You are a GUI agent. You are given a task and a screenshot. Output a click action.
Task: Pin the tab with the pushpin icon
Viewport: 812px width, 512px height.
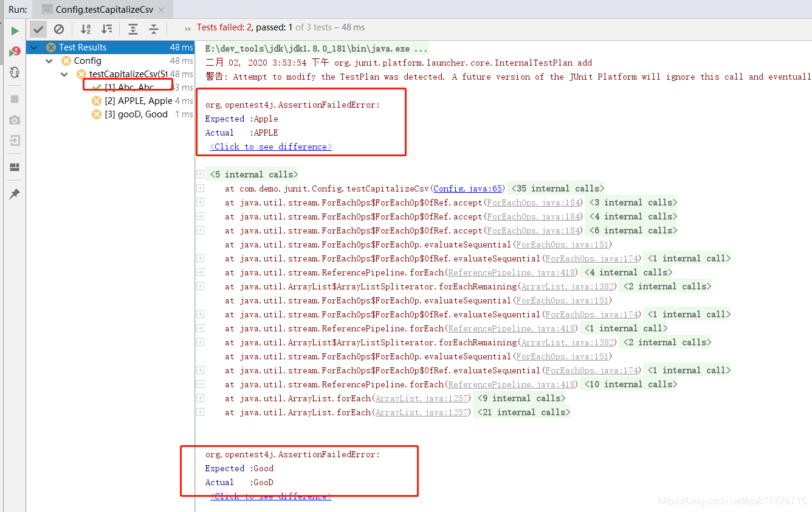point(15,193)
